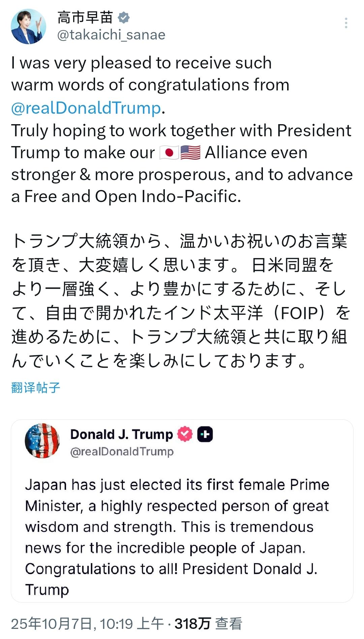Open Donald J. Trump's avatar in the quoted post

pos(42,441)
